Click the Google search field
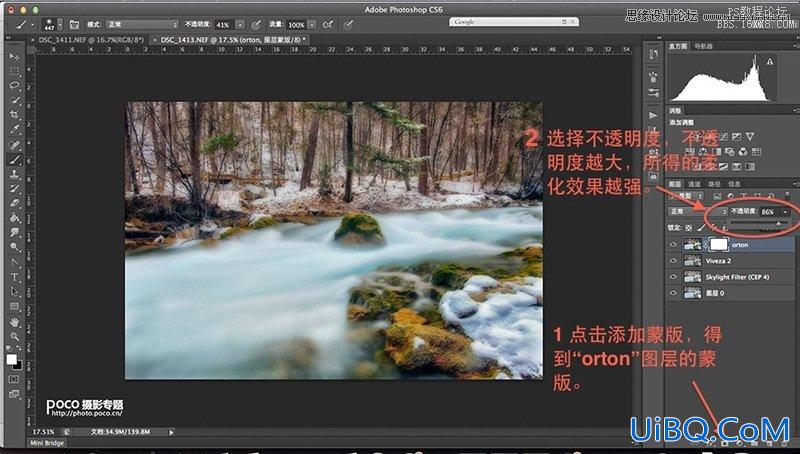Image resolution: width=800 pixels, height=454 pixels. [514, 21]
